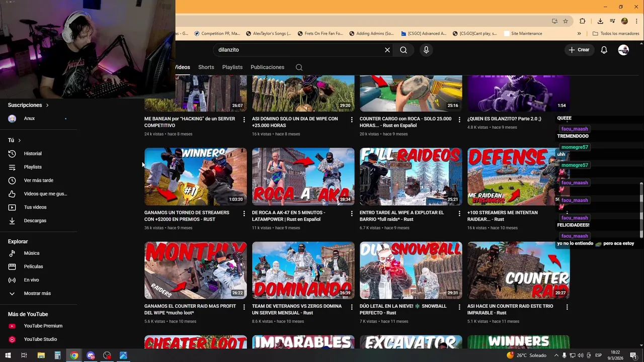Open Chrome downloads from the toolbar
This screenshot has height=362, width=644.
coord(600,21)
